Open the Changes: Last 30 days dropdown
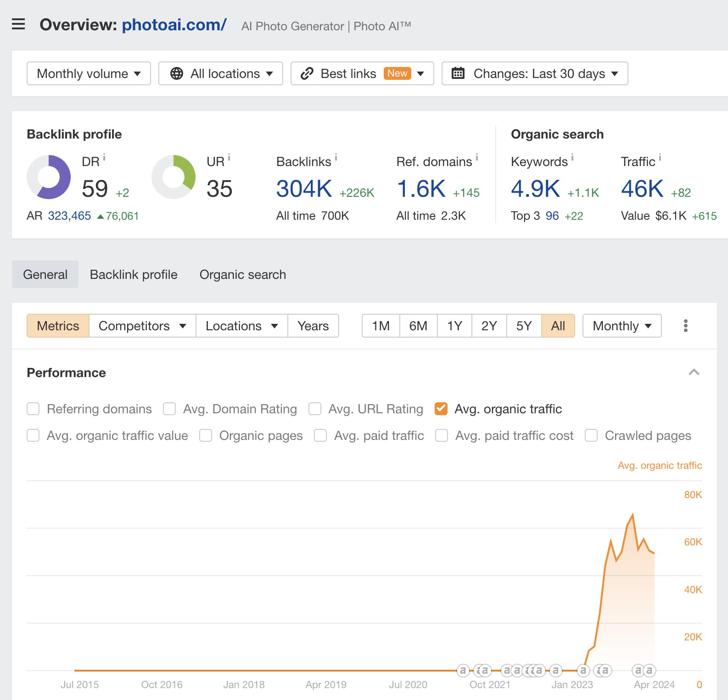728x700 pixels. 535,73
